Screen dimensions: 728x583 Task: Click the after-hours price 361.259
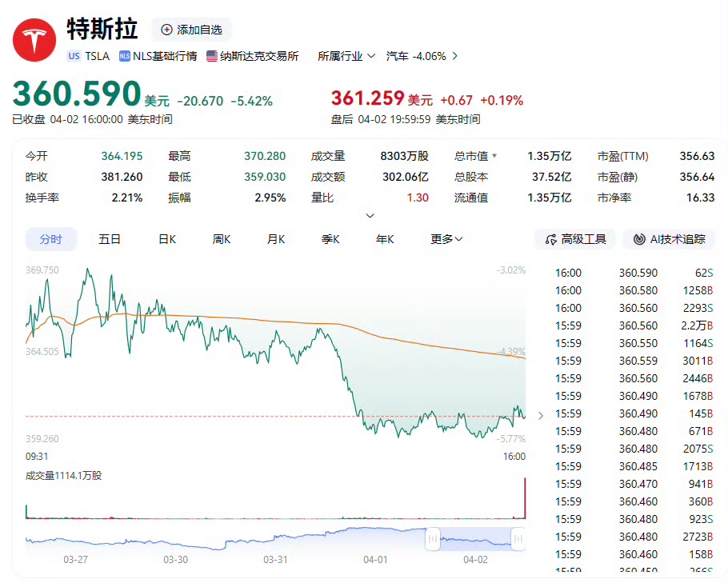point(367,98)
